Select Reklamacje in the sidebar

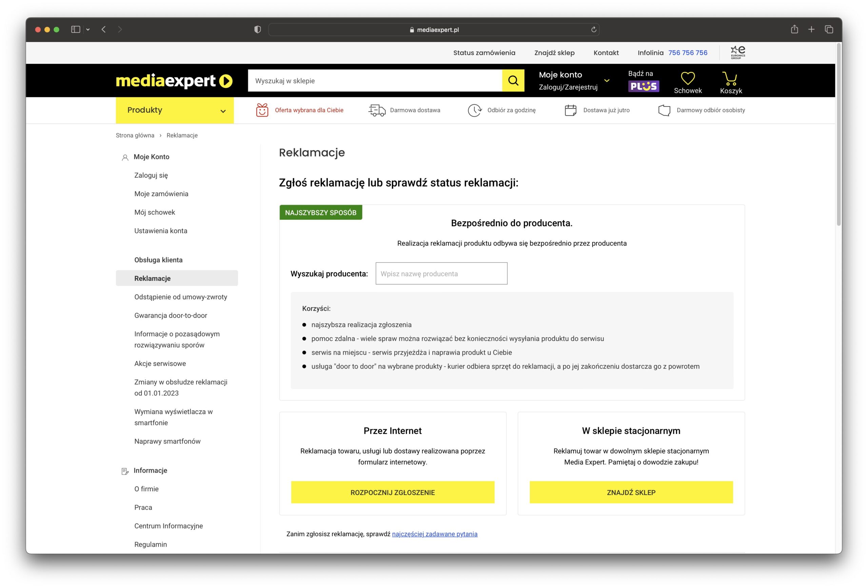[177, 278]
